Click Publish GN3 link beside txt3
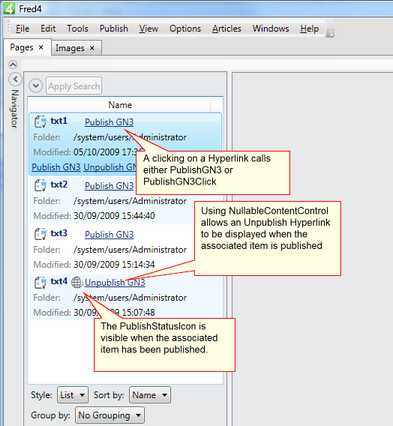The width and height of the screenshot is (393, 426). [109, 234]
